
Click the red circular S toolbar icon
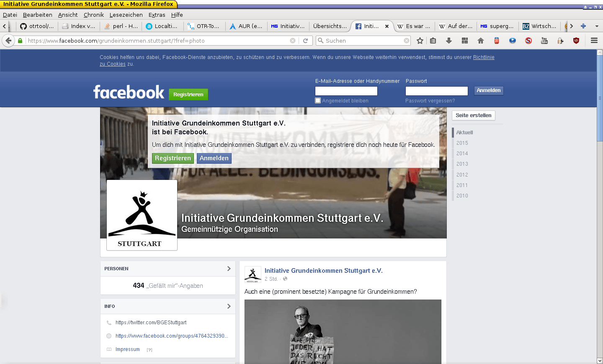point(528,41)
